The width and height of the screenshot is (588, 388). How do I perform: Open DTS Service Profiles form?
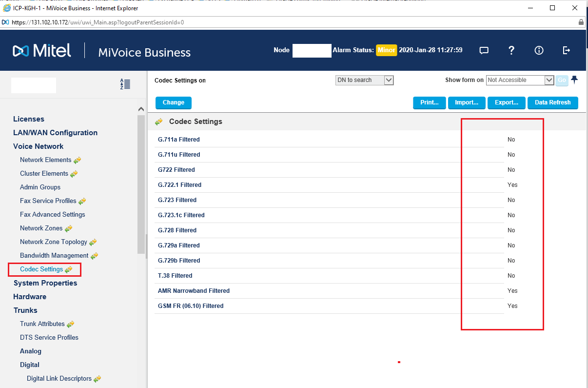click(x=49, y=338)
